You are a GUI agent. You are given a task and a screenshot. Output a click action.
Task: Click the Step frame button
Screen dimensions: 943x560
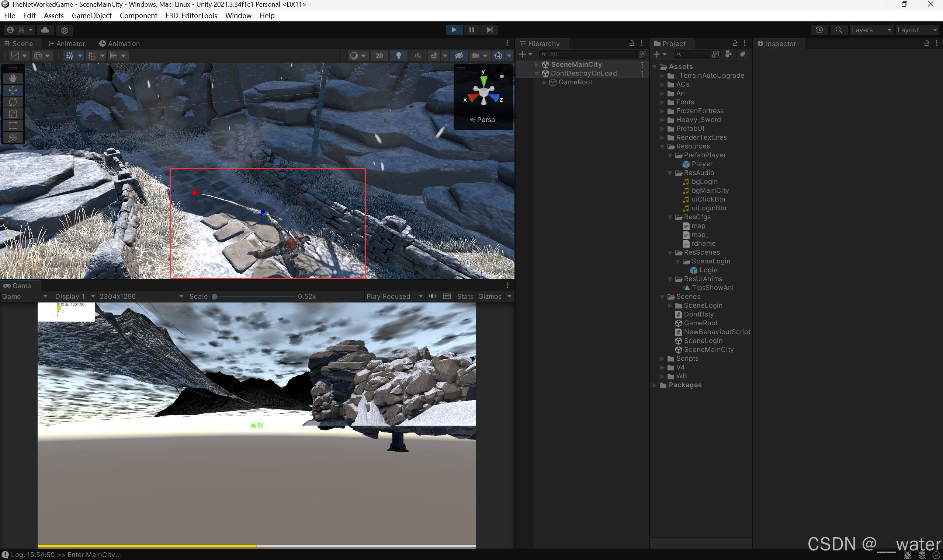pos(489,30)
